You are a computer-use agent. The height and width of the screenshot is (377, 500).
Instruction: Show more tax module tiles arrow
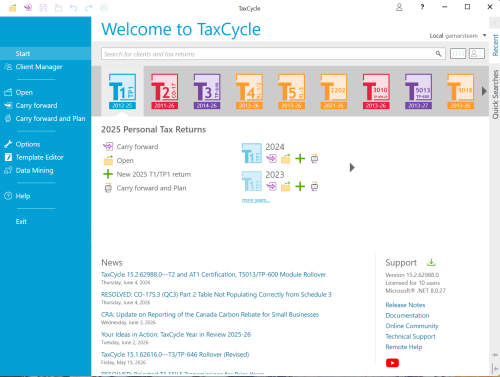point(484,91)
